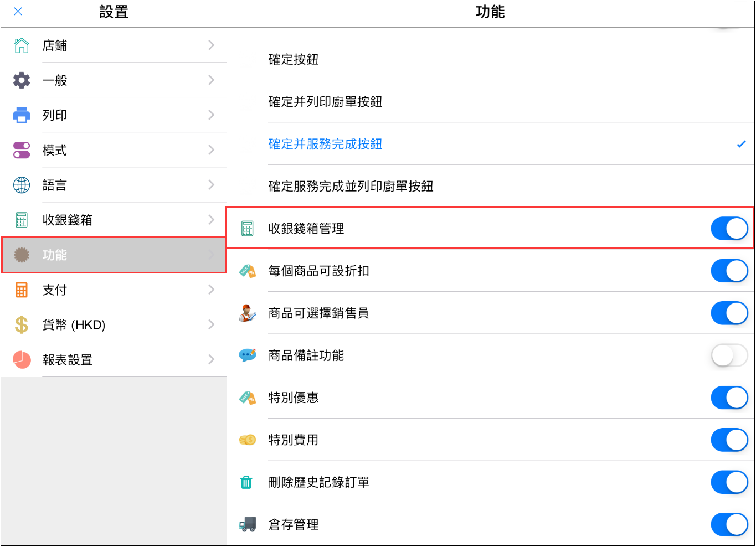Disable the 收銀錢箱管理 toggle

729,229
